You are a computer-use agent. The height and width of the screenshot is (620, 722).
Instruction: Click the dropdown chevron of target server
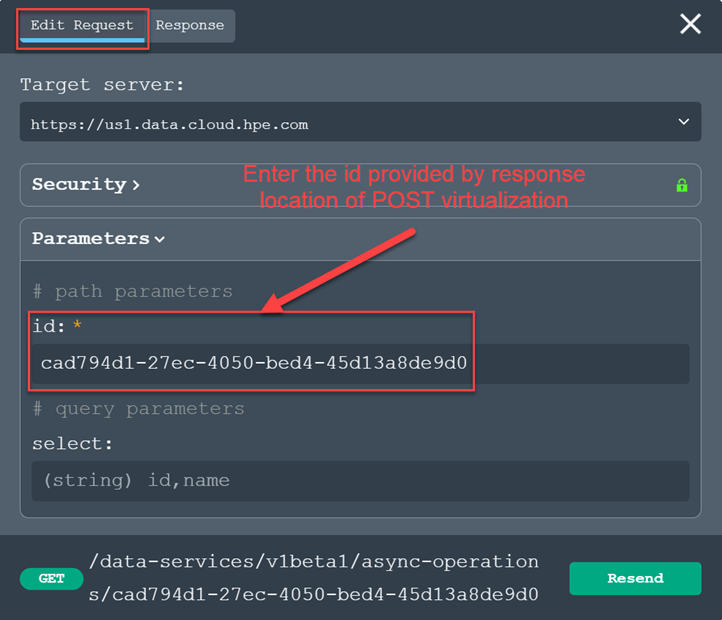684,122
